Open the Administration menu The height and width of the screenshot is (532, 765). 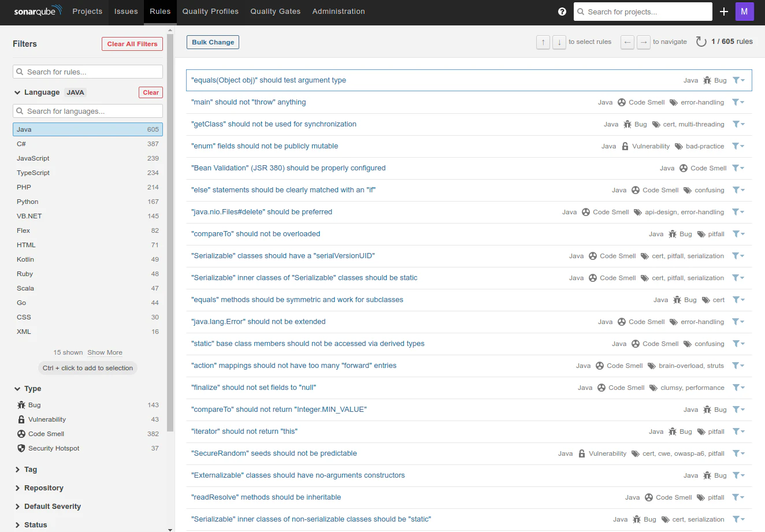pyautogui.click(x=339, y=12)
